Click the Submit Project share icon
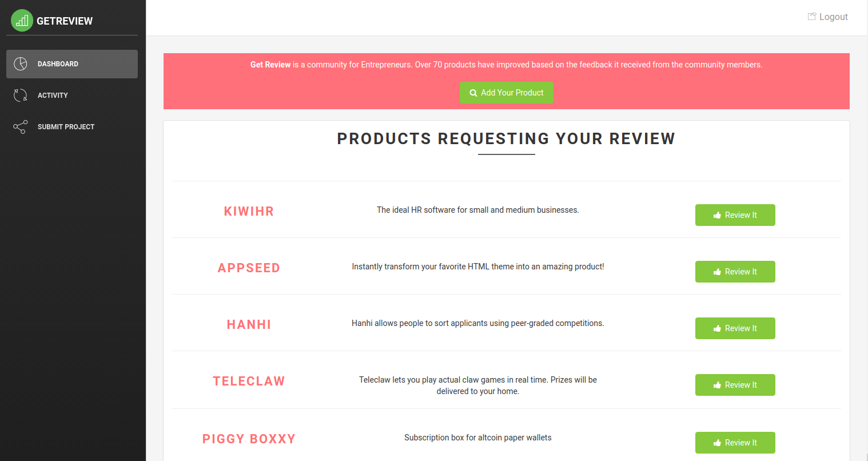This screenshot has width=868, height=461. point(21,126)
